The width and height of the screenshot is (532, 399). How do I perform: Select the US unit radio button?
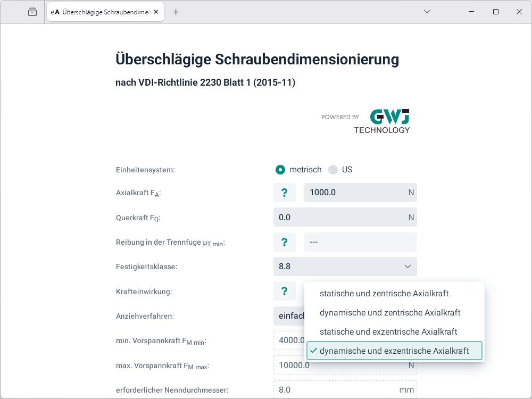333,170
